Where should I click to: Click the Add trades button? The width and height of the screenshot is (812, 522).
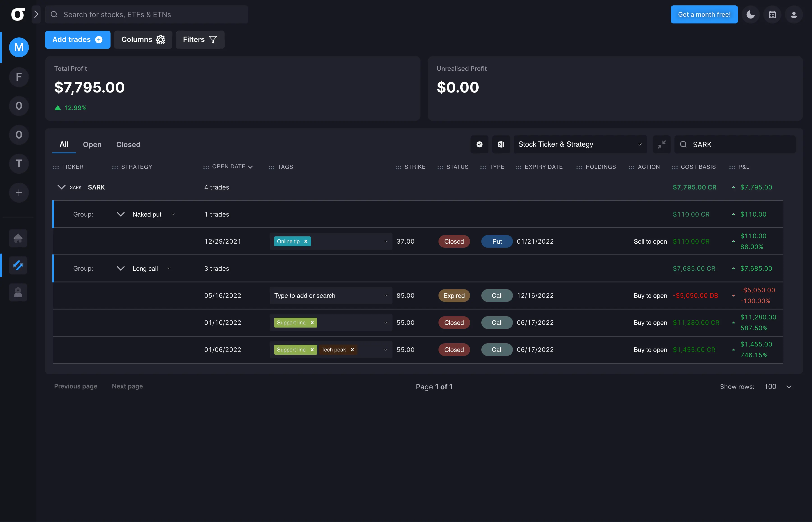[x=77, y=40]
